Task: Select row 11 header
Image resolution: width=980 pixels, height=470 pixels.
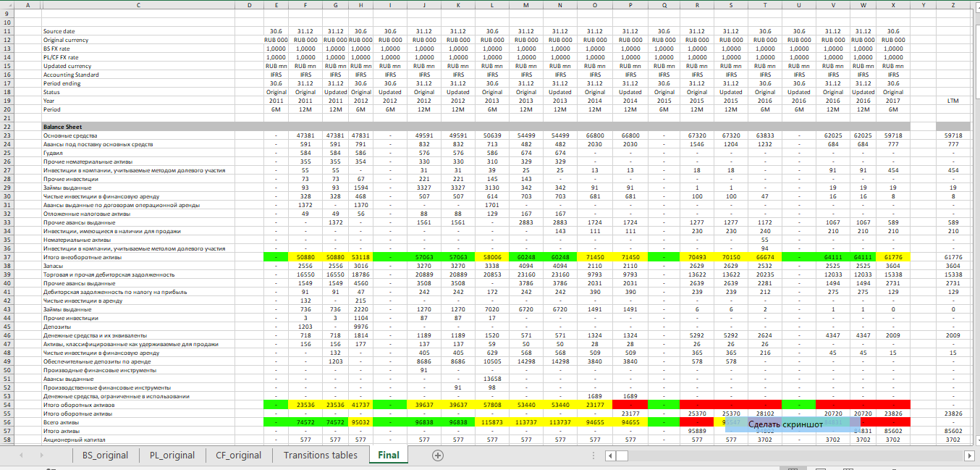Action: click(6, 31)
